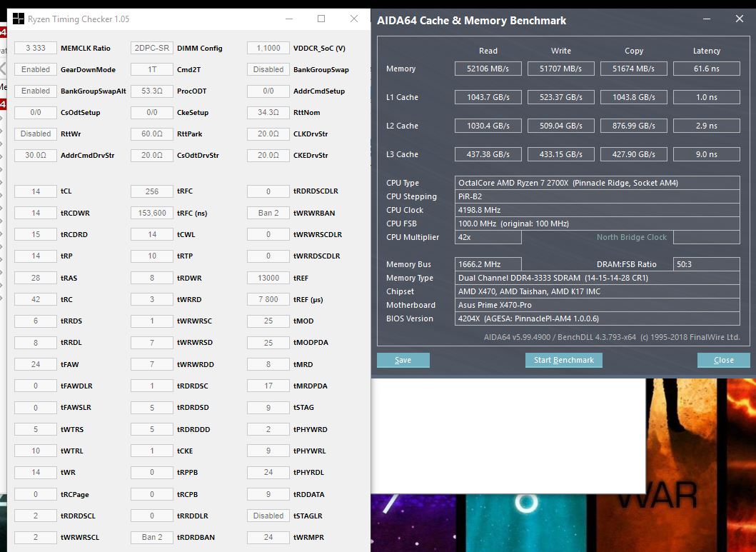Select the CLKDrvStr 20.0Ω field
Viewport: 756px width, 552px height.
(268, 134)
